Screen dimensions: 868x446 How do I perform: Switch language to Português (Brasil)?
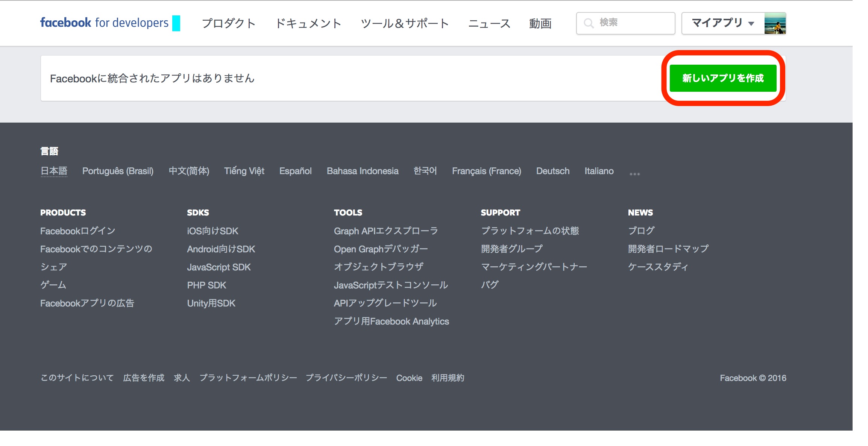(118, 171)
